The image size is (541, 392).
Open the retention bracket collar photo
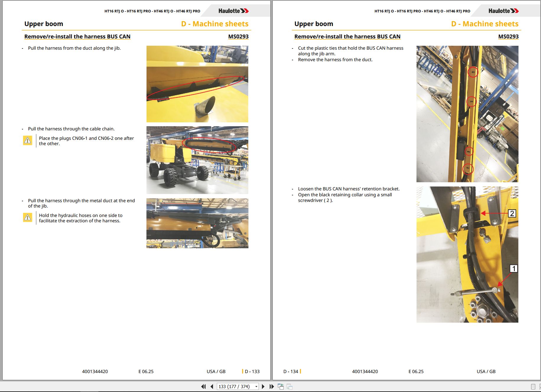[467, 254]
